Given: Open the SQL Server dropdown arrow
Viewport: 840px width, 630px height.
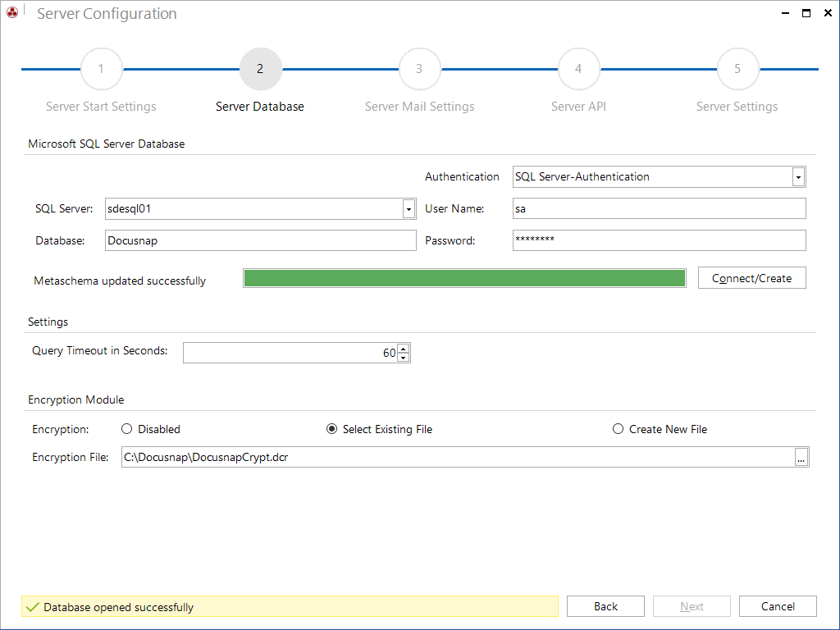Looking at the screenshot, I should (x=409, y=209).
